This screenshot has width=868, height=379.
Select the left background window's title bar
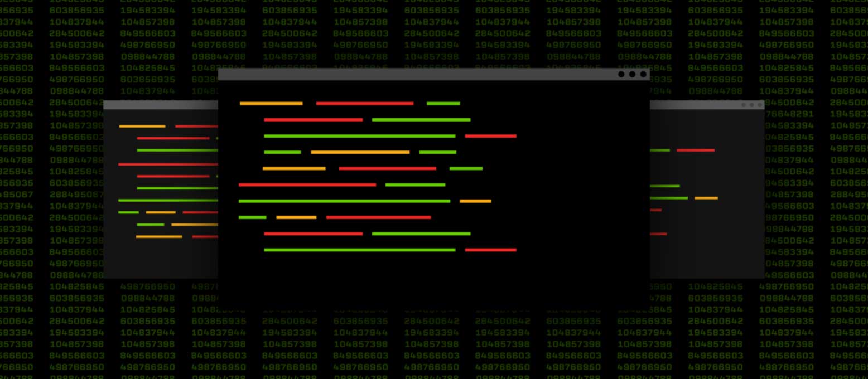click(161, 105)
